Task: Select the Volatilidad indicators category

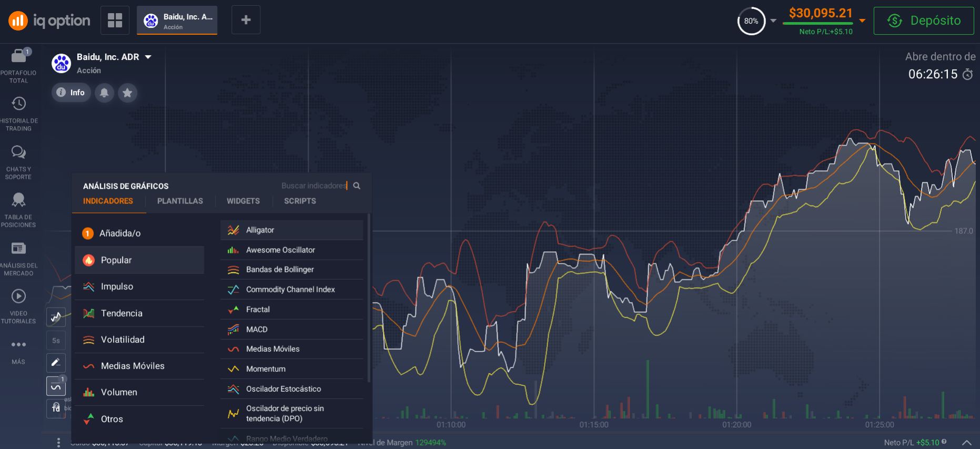Action: pyautogui.click(x=139, y=340)
